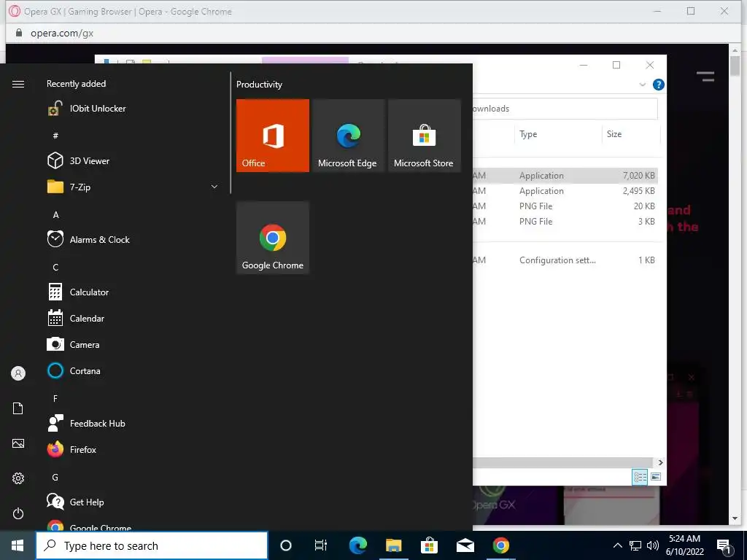Click the Productivity group title
The width and height of the screenshot is (747, 560).
[x=259, y=85]
